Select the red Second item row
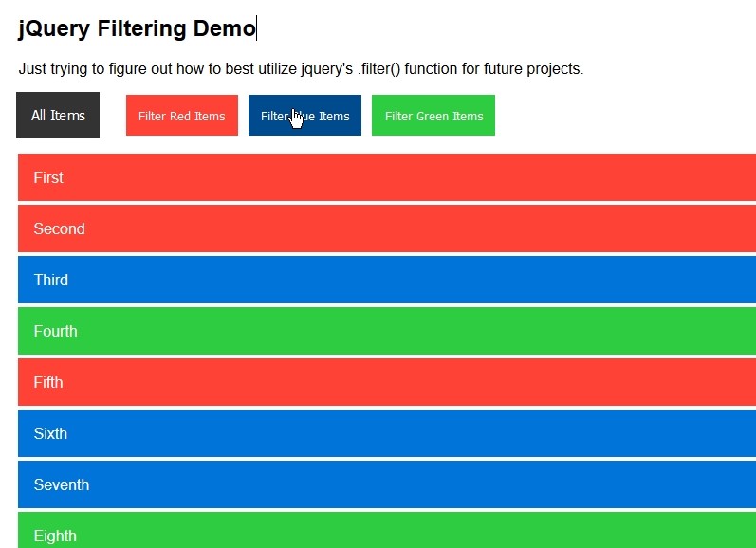This screenshot has height=548, width=756. [x=386, y=228]
